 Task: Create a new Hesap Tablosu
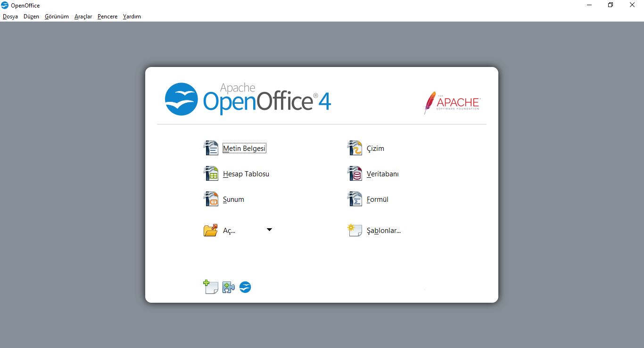pos(246,174)
